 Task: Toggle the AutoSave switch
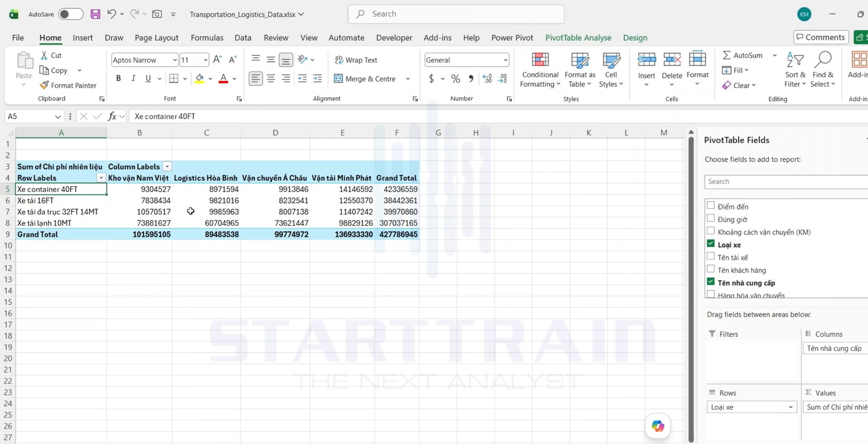(x=71, y=14)
